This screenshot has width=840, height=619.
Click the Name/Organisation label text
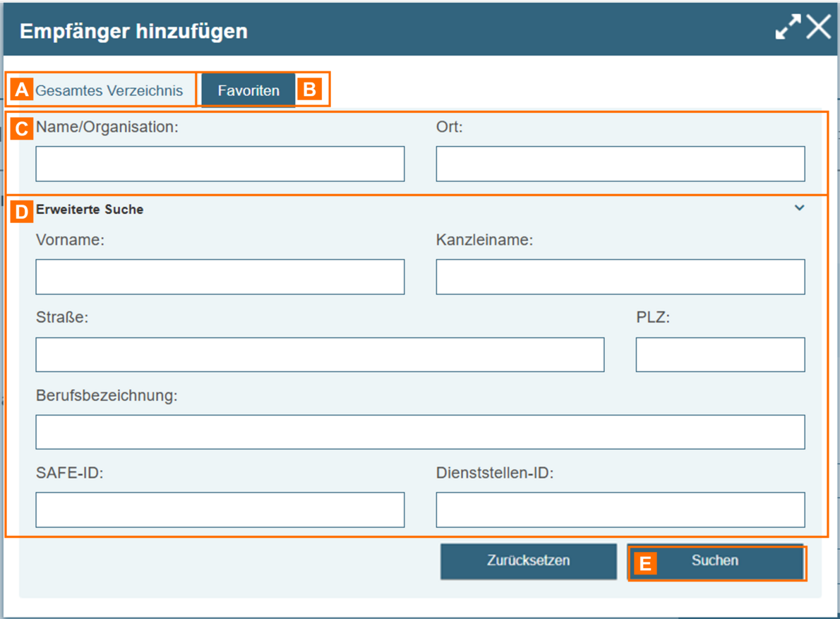pyautogui.click(x=107, y=127)
